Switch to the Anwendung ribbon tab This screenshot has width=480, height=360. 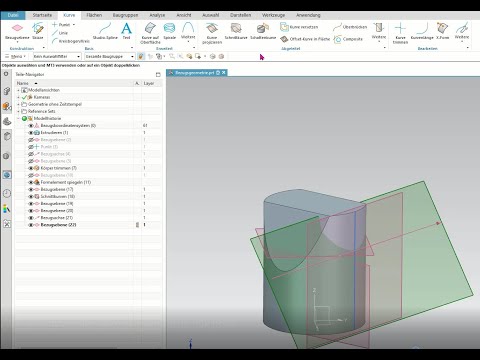click(308, 15)
